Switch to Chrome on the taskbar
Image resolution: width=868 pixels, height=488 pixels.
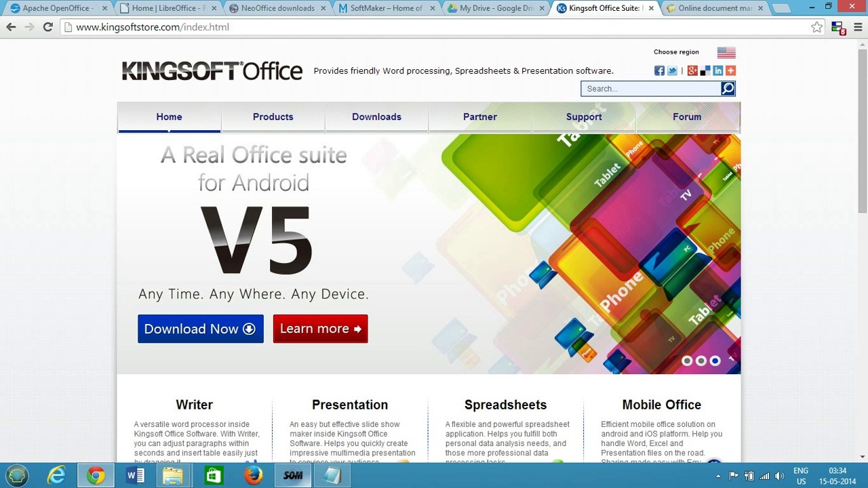[96, 475]
